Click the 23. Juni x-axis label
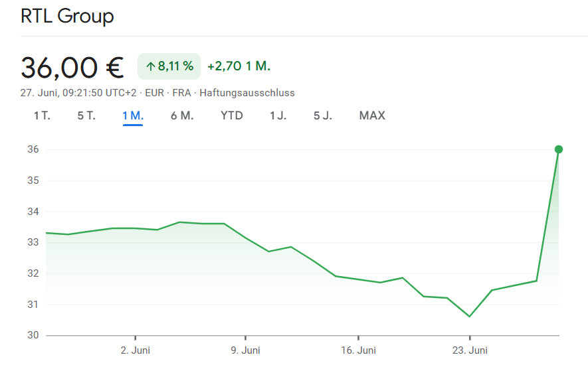Image resolution: width=588 pixels, height=365 pixels. tap(470, 350)
